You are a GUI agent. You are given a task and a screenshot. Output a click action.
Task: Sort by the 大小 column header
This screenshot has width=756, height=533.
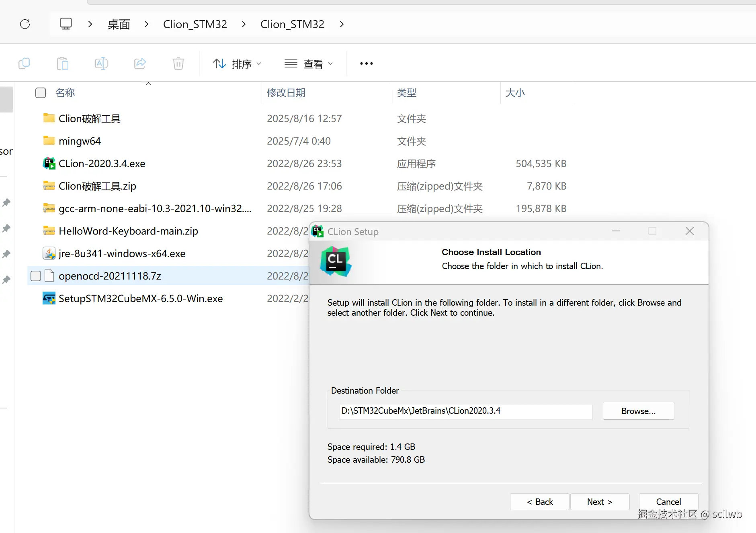click(x=515, y=93)
